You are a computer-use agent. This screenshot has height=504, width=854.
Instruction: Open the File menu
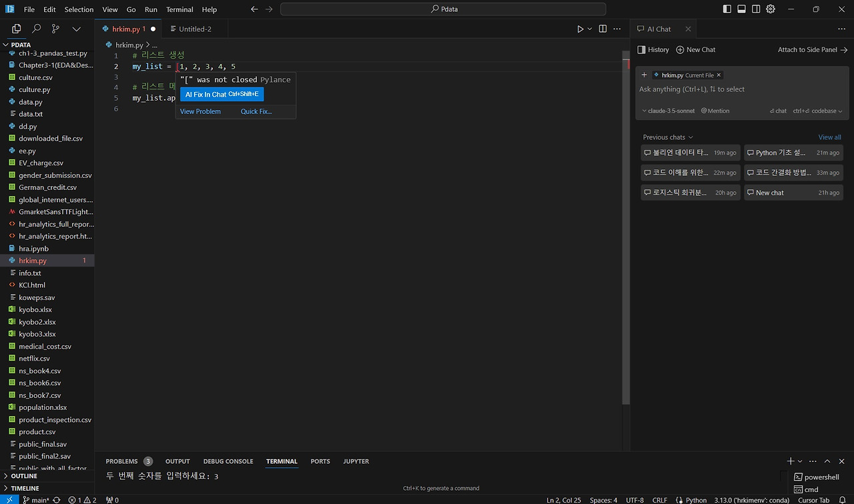29,9
